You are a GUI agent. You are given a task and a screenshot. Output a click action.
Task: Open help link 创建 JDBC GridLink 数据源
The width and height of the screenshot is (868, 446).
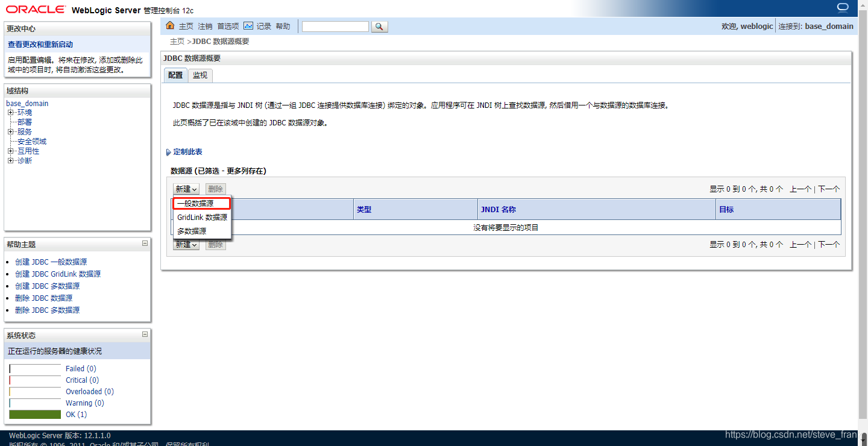click(58, 274)
